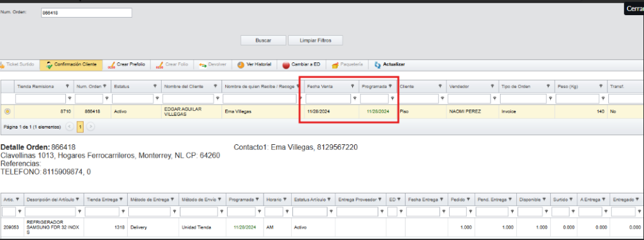Select the radio button for order 866418 row
644x240 pixels.
tap(7, 111)
